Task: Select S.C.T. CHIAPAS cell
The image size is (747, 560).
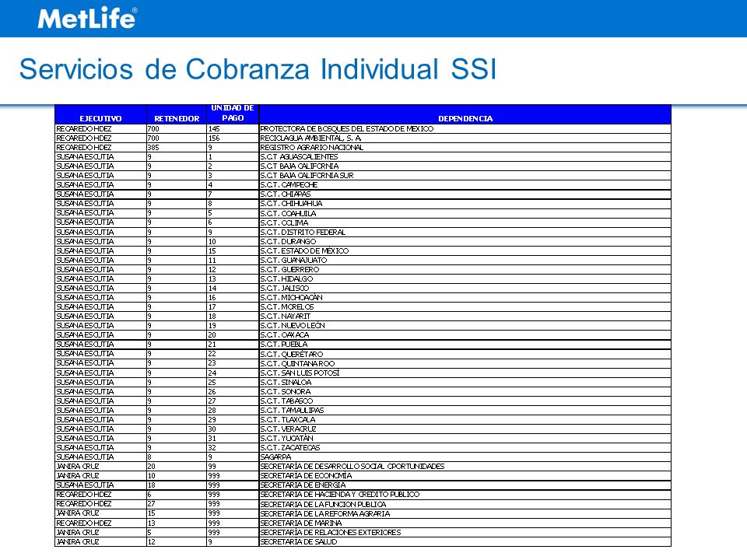Action: coord(465,194)
